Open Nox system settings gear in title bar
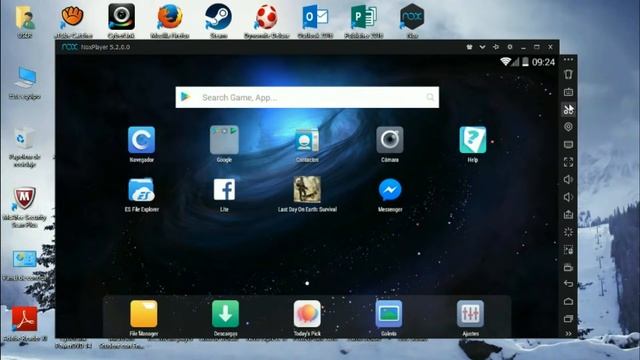 [x=510, y=47]
